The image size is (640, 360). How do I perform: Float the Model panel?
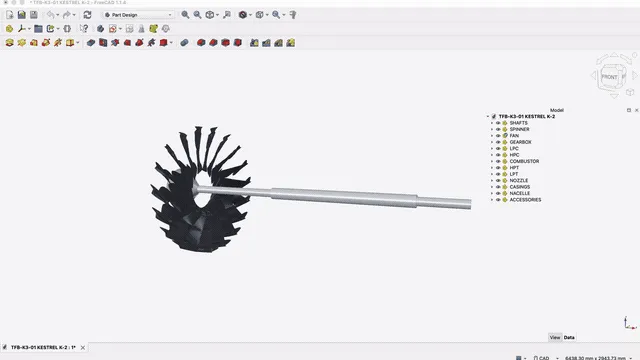629,110
